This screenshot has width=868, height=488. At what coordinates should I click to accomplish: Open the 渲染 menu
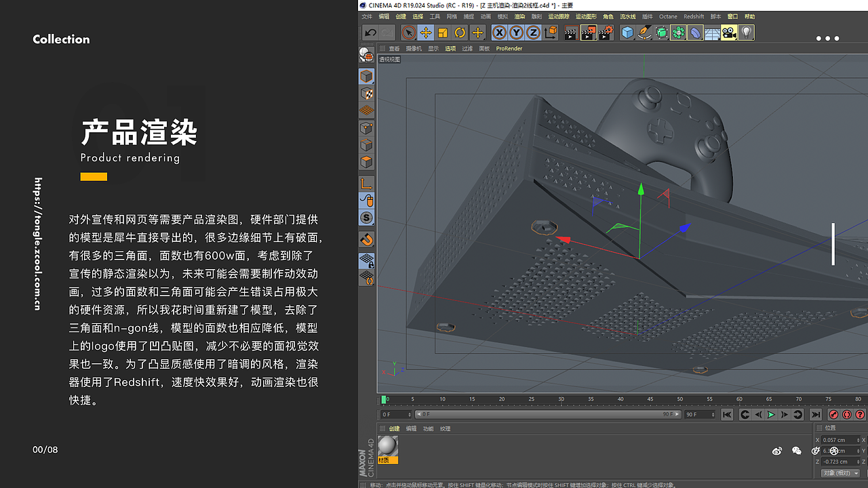click(519, 16)
